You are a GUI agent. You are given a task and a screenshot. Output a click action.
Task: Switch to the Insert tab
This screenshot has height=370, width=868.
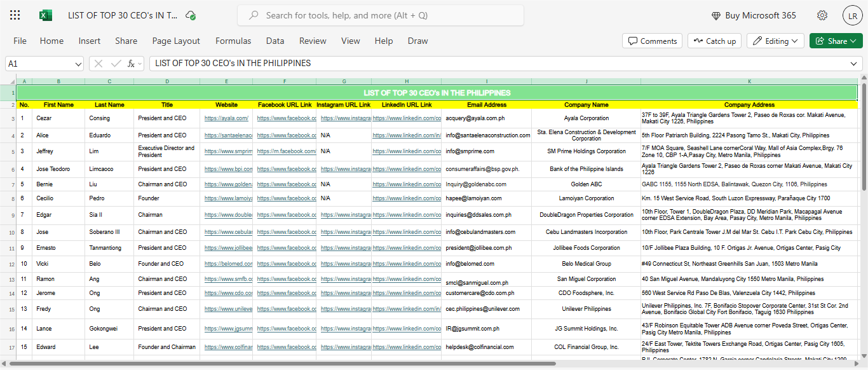coord(90,41)
